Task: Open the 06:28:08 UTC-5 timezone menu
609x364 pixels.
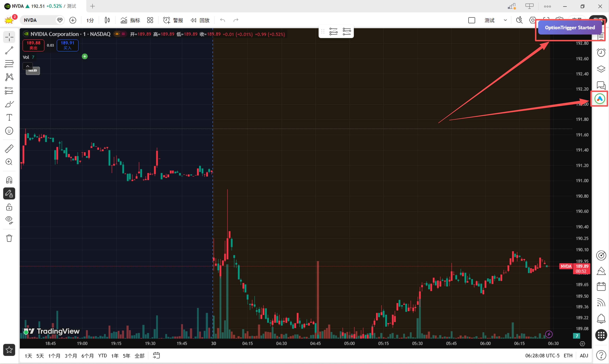Action: coord(542,356)
